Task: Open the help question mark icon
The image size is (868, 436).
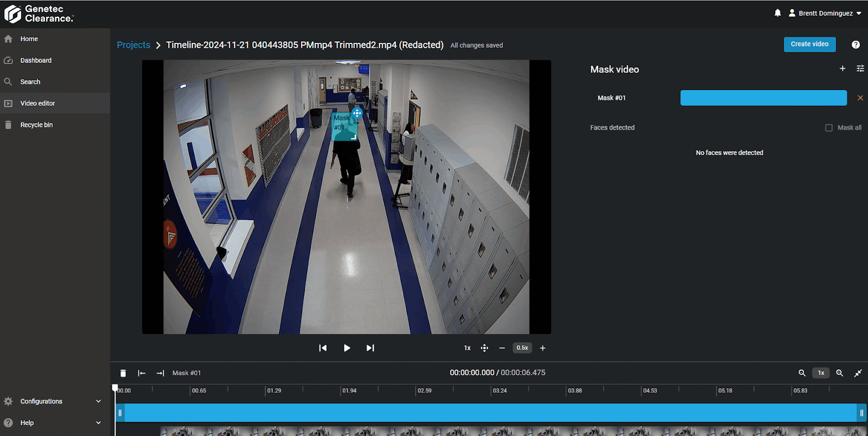Action: 856,44
